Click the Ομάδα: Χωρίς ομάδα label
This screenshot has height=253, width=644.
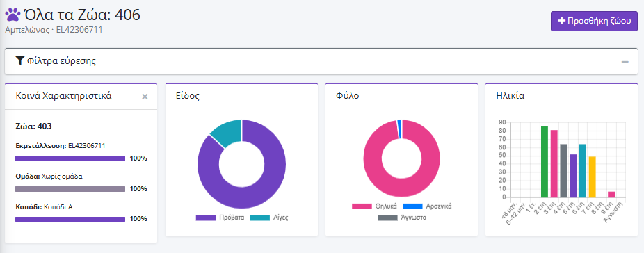[49, 177]
